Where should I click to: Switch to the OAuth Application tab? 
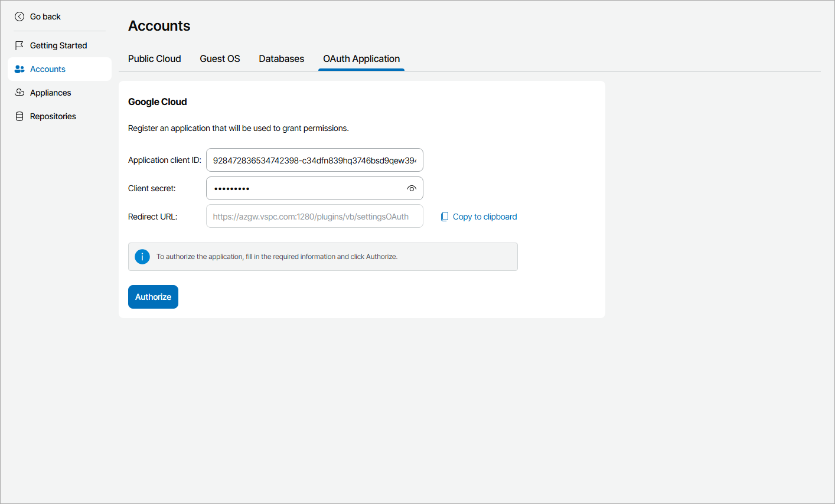[361, 58]
